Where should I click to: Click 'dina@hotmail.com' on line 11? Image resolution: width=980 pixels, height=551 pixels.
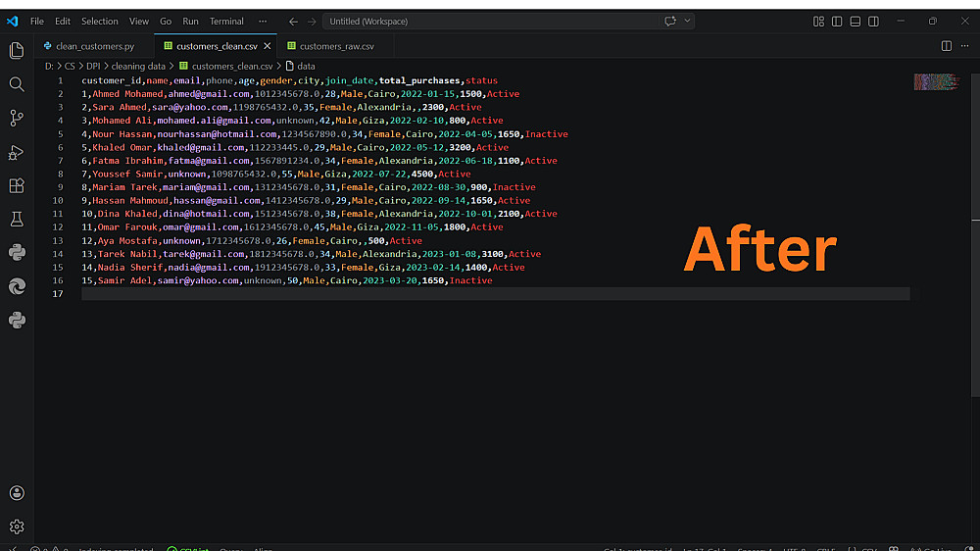point(206,214)
